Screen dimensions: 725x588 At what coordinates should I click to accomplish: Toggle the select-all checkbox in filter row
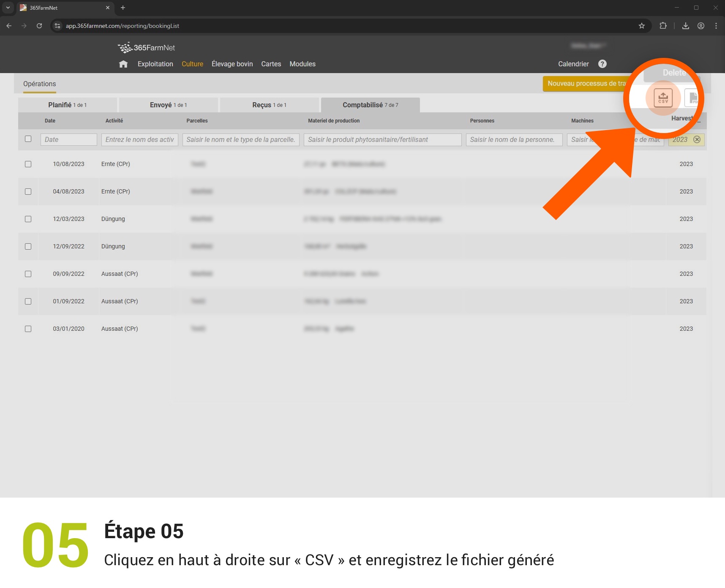click(28, 139)
